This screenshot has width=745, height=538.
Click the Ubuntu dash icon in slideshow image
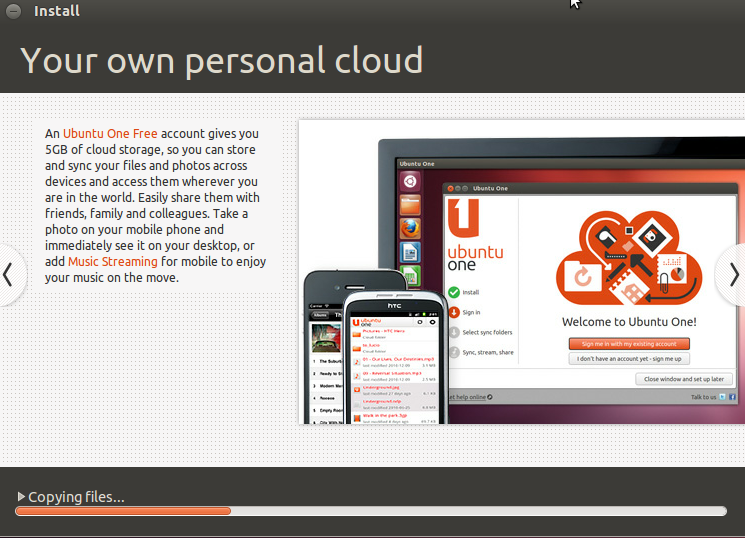[x=410, y=181]
